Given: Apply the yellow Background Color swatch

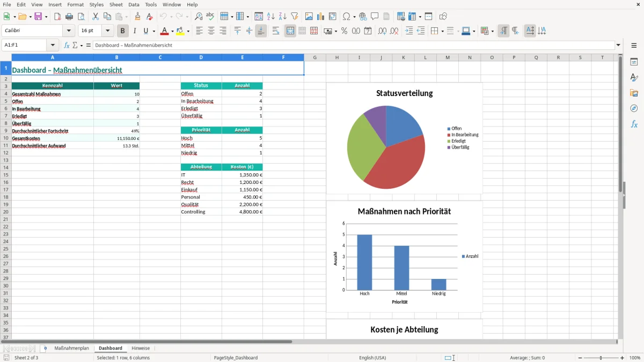Looking at the screenshot, I should pos(180,31).
